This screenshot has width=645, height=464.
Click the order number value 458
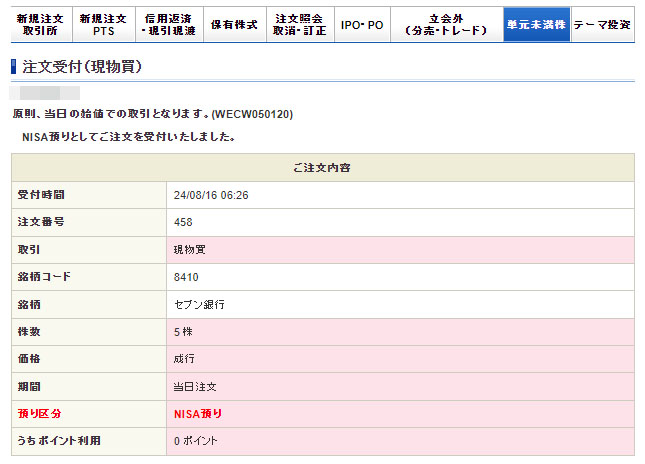[183, 221]
